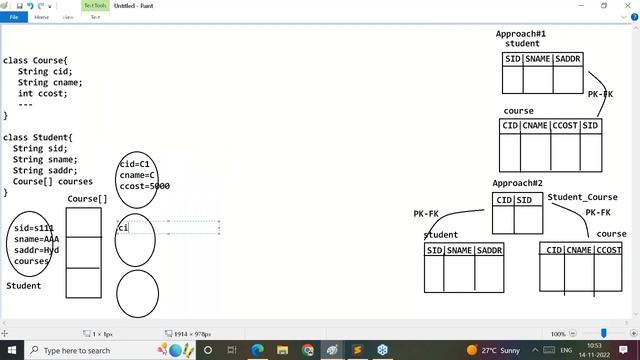The image size is (640, 360).
Task: Switch to the View ribbon tab
Action: (x=68, y=17)
